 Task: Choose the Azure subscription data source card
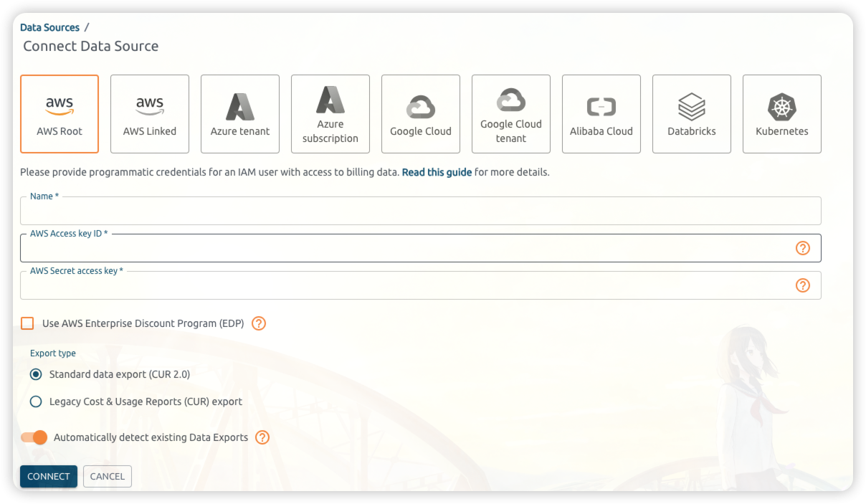tap(330, 114)
